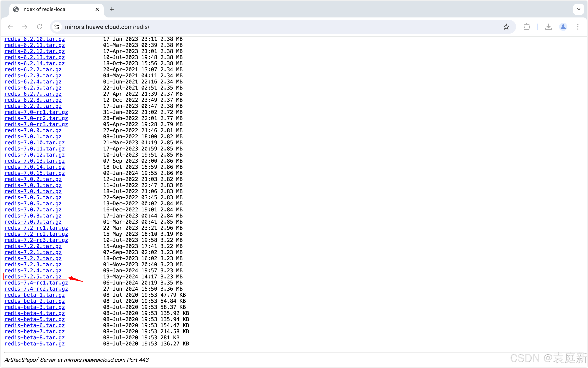Close the Index of redis-local tab
The image size is (588, 368).
[x=97, y=9]
